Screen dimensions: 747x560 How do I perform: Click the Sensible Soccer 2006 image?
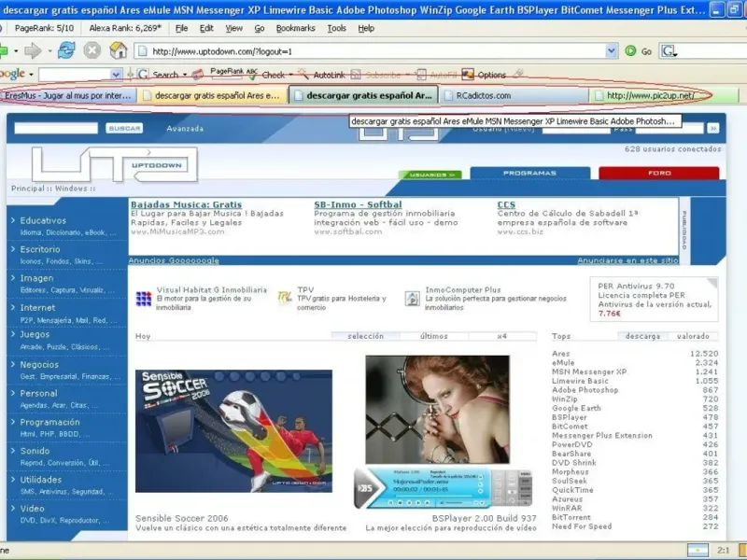pos(233,431)
